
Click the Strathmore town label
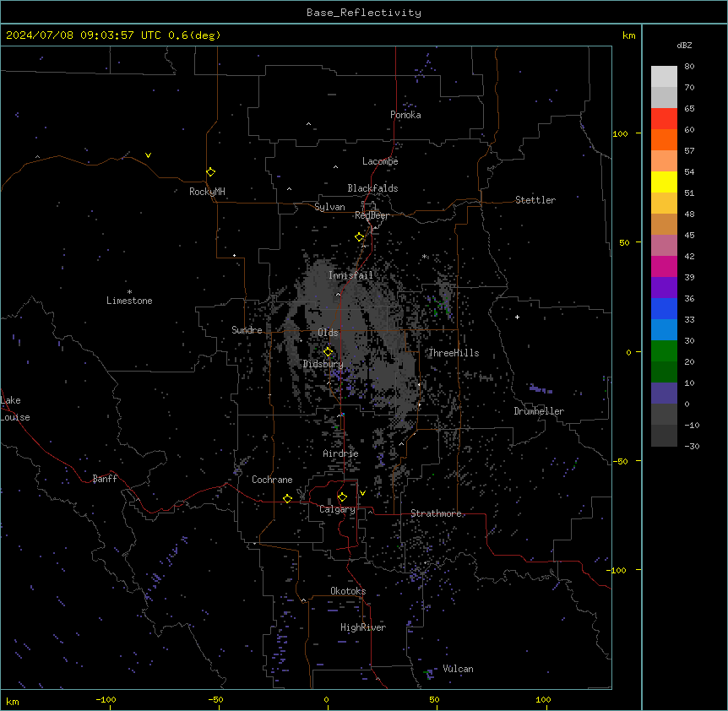click(x=436, y=513)
